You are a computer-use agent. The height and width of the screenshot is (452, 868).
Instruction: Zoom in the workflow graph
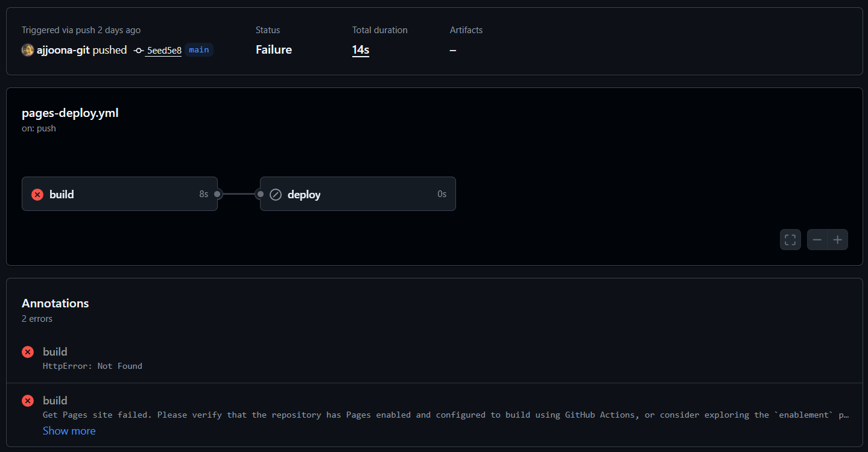pos(837,240)
